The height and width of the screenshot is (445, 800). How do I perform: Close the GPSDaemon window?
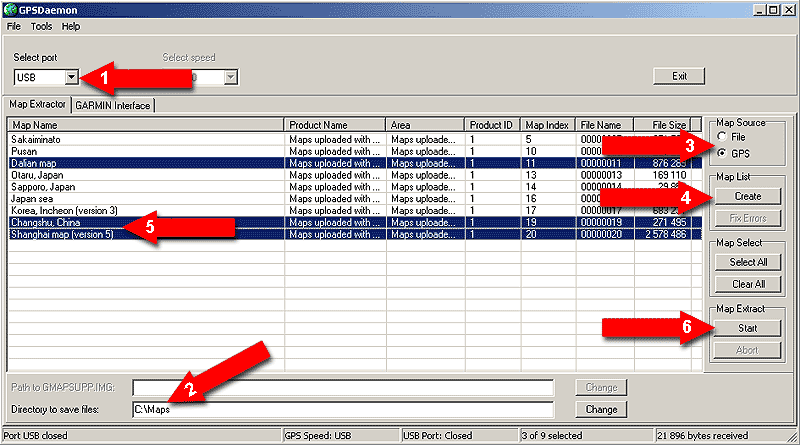[x=788, y=10]
